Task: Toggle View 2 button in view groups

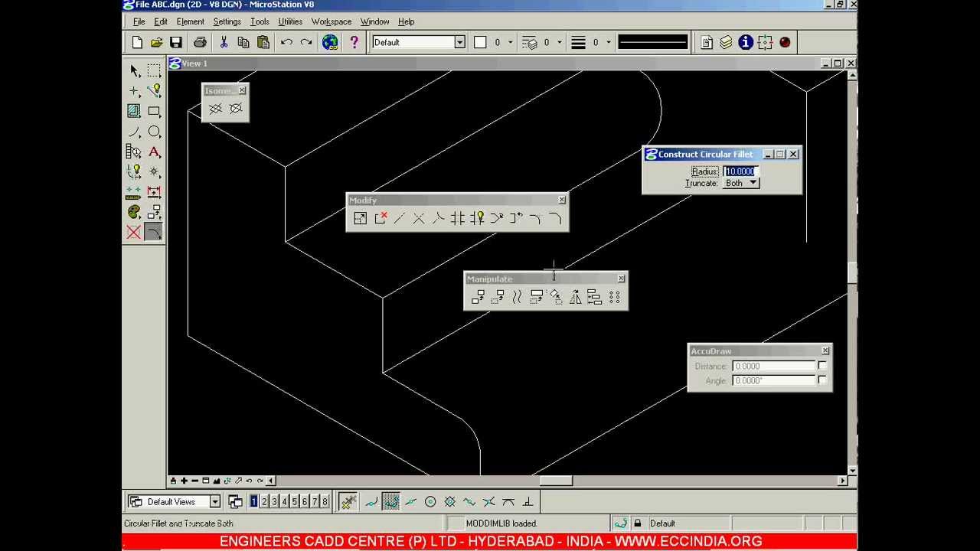Action: coord(264,501)
